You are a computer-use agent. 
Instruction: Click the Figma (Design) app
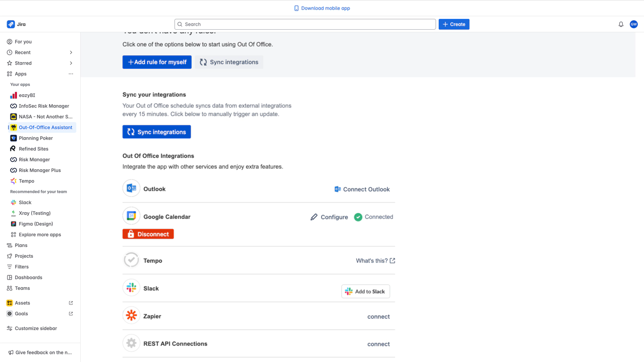click(x=35, y=224)
